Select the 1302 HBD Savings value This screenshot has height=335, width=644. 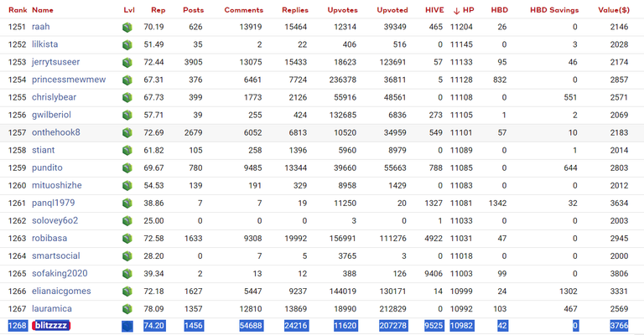(569, 291)
